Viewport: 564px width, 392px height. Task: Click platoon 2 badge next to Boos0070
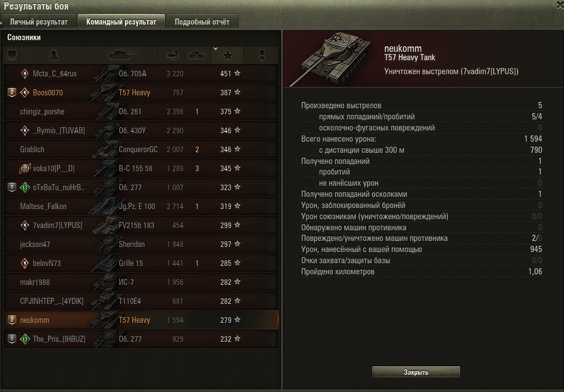12,93
